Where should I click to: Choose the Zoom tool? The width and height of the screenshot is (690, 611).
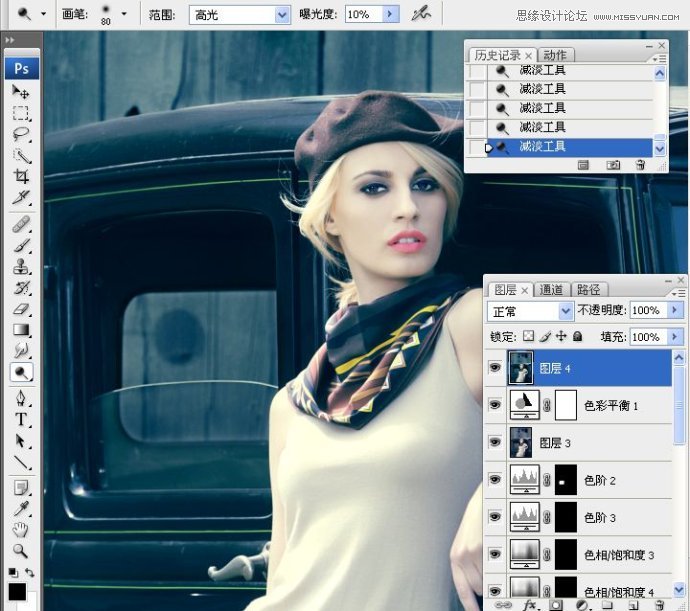[20, 551]
